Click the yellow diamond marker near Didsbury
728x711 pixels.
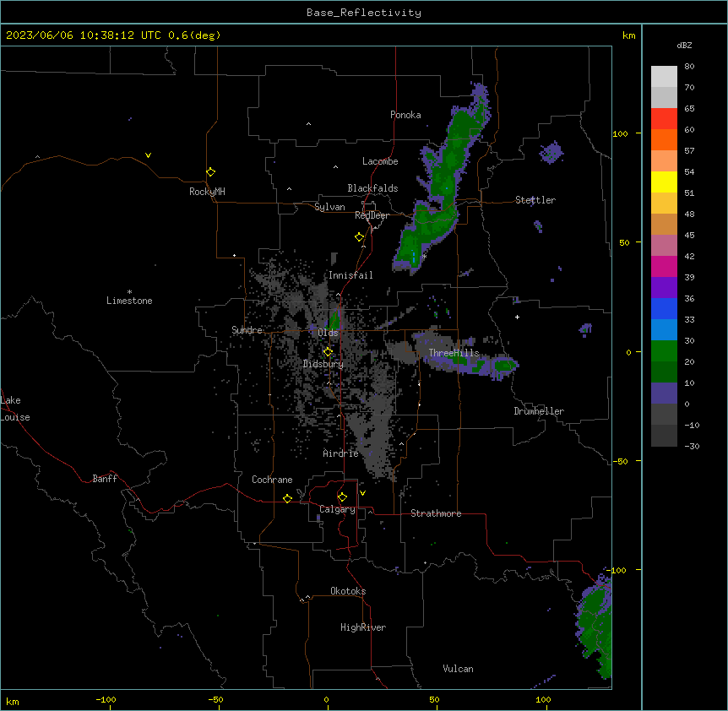point(328,352)
